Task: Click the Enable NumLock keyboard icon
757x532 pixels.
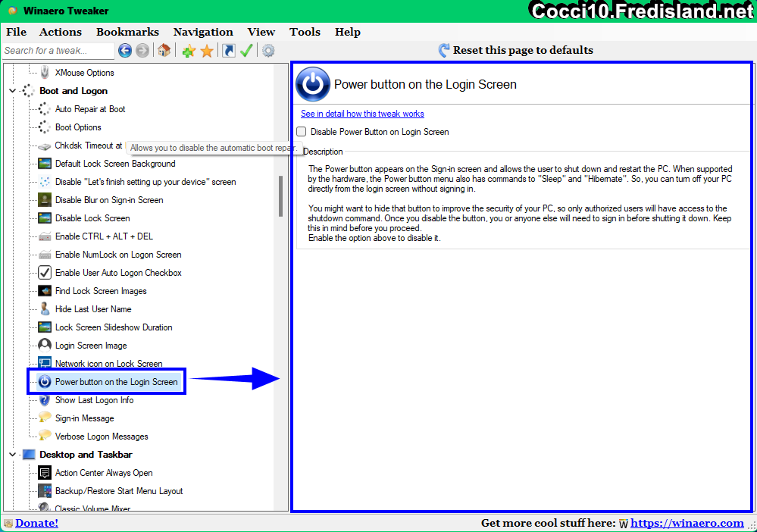Action: (x=45, y=255)
